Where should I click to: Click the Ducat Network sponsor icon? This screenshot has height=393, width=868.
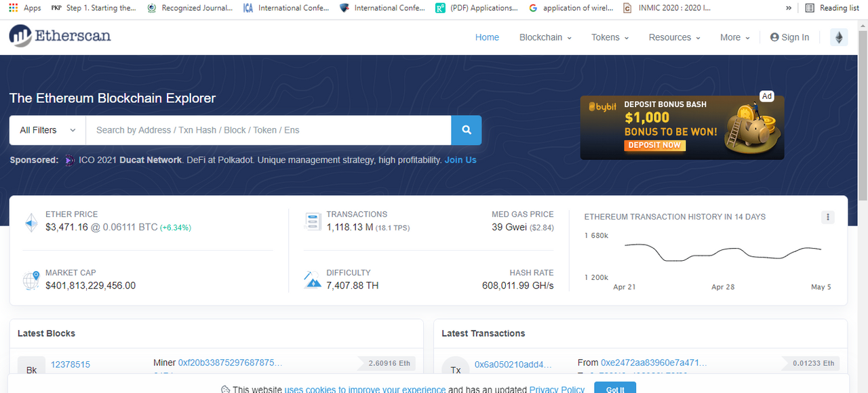[x=69, y=161]
